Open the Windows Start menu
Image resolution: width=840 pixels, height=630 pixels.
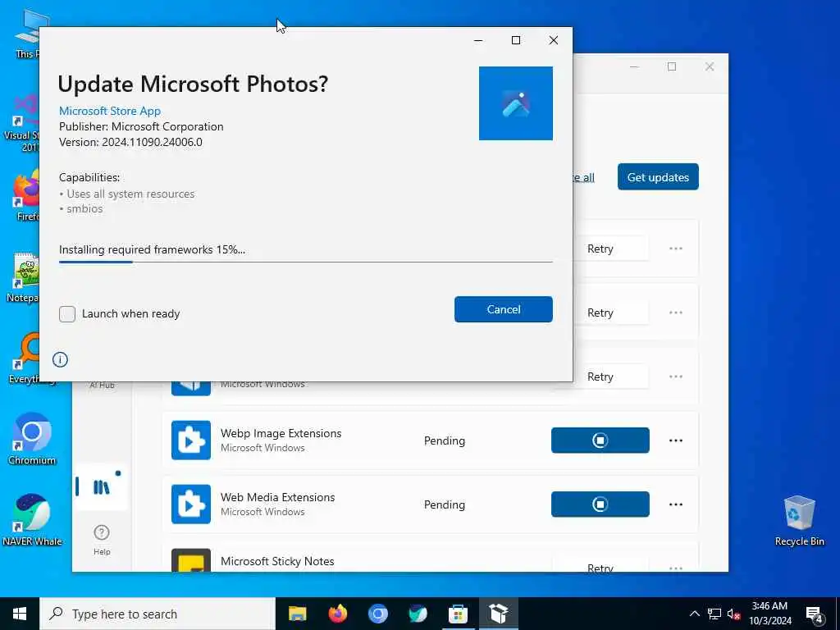[x=20, y=614]
